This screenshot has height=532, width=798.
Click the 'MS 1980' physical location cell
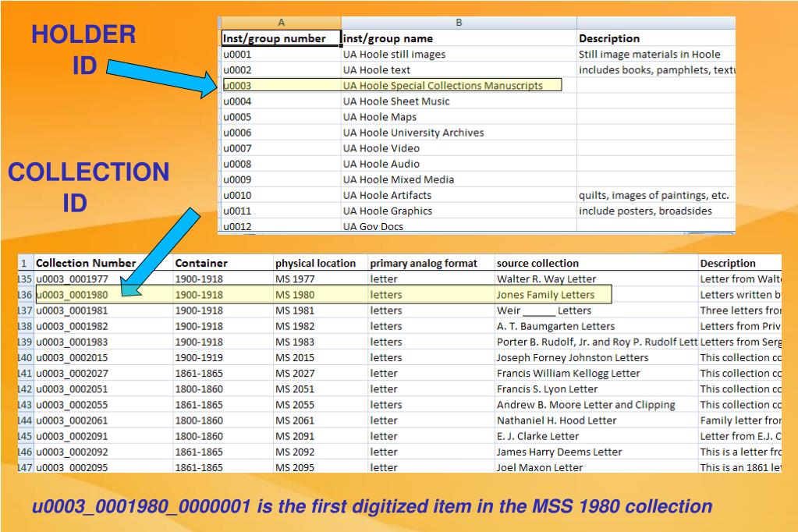point(321,295)
